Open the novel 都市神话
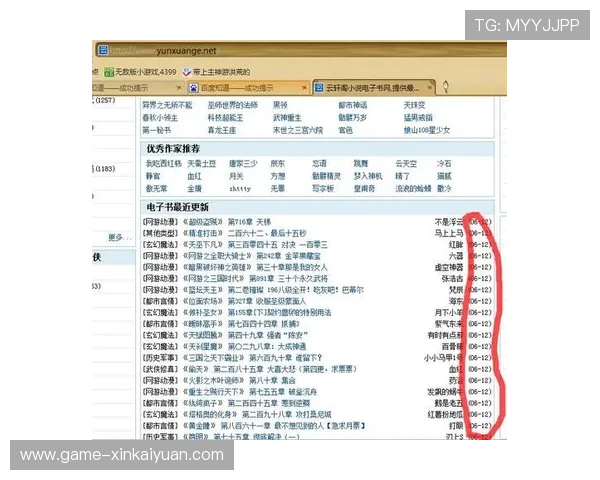600x480 pixels. (352, 105)
